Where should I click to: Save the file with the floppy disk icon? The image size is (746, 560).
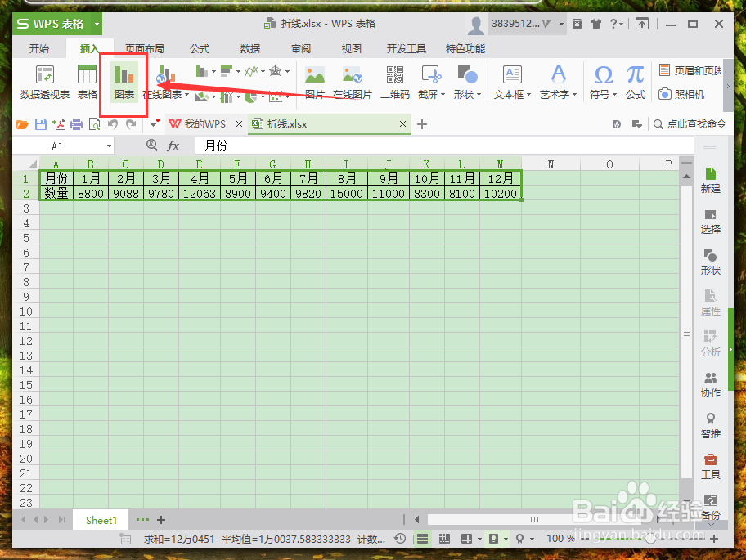click(x=41, y=124)
